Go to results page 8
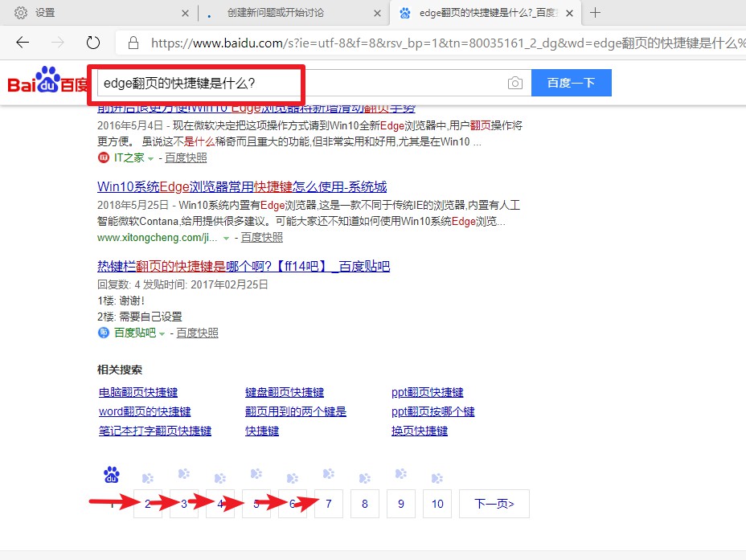Viewport: 746px width, 560px height. click(364, 504)
